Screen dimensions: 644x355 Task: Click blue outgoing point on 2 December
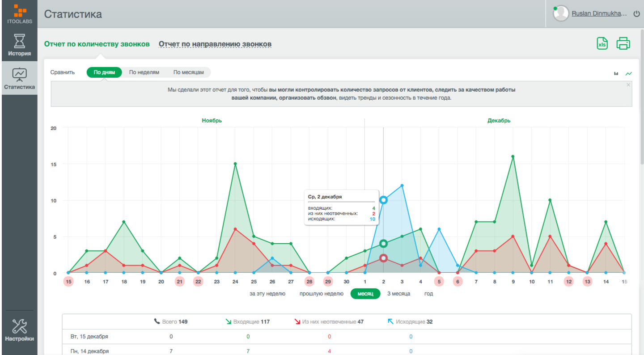coord(383,200)
